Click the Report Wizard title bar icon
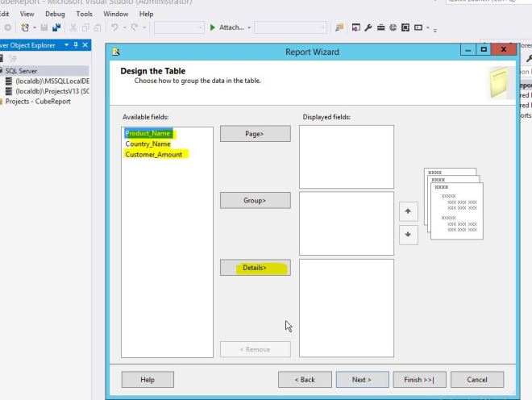This screenshot has height=400, width=532. coord(117,52)
